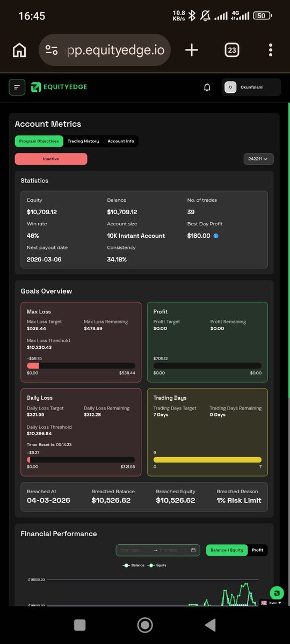Screen dimensions: 290x644
Task: Show Balance / Equity chart view
Action: coord(227,550)
